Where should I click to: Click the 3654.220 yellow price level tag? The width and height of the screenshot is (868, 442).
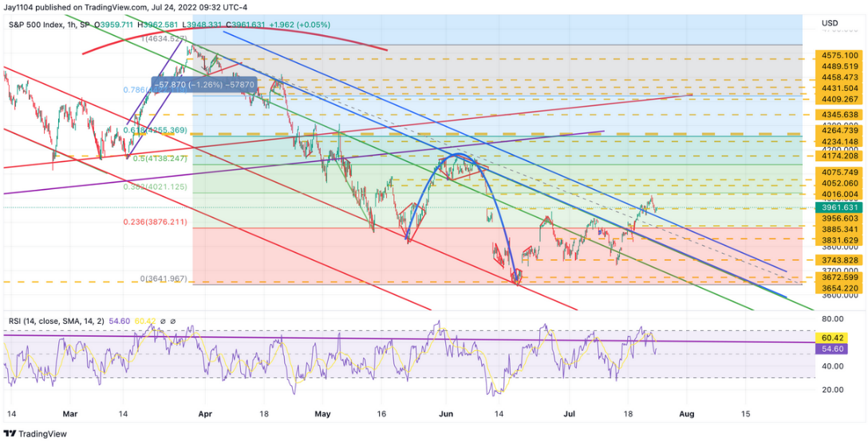[x=837, y=288]
